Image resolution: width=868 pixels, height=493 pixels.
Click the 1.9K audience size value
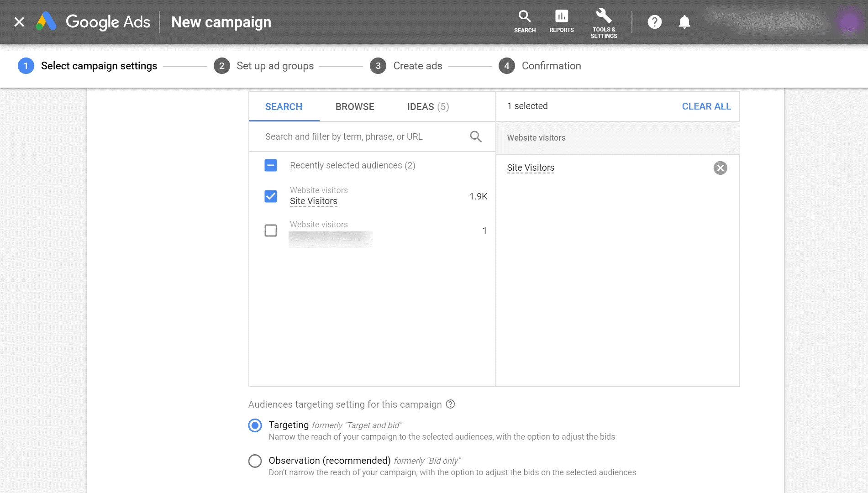[x=478, y=196]
